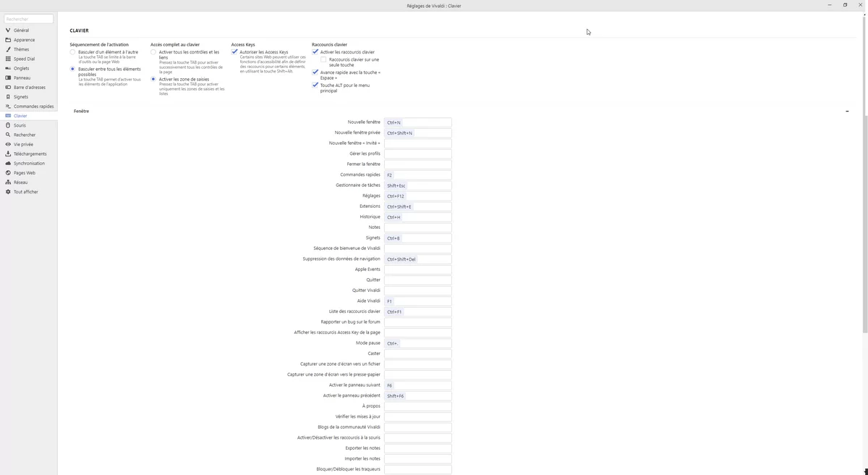The height and width of the screenshot is (475, 868).
Task: Click the settings search field at top of sidebar
Action: click(x=29, y=19)
